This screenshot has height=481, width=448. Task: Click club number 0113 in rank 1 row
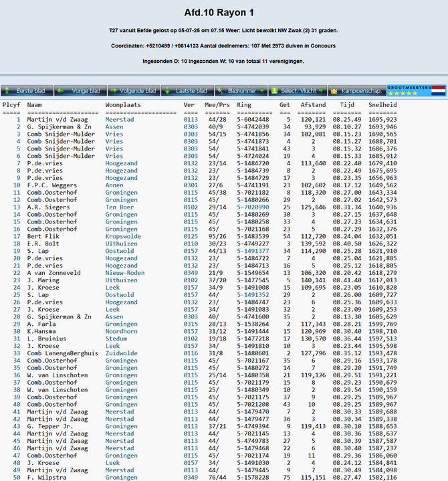pos(191,120)
